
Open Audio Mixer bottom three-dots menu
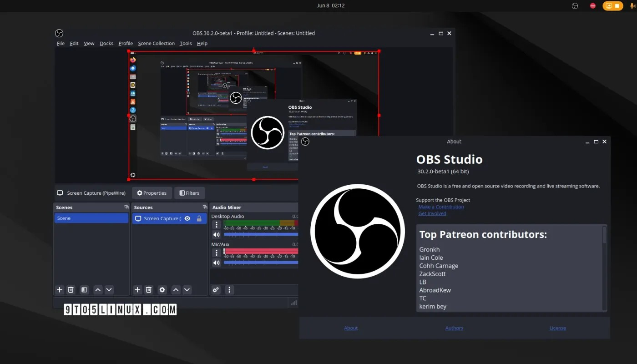click(229, 290)
